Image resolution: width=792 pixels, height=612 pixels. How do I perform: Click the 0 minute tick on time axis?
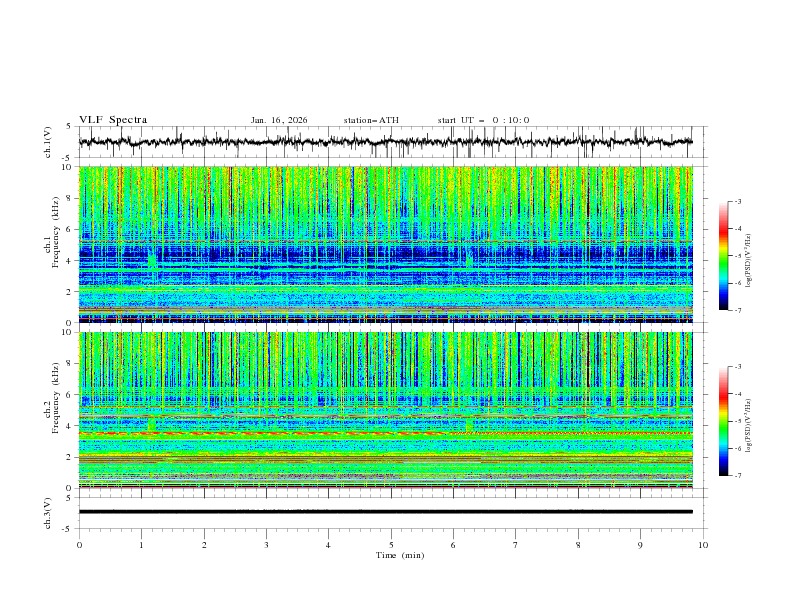pos(79,545)
